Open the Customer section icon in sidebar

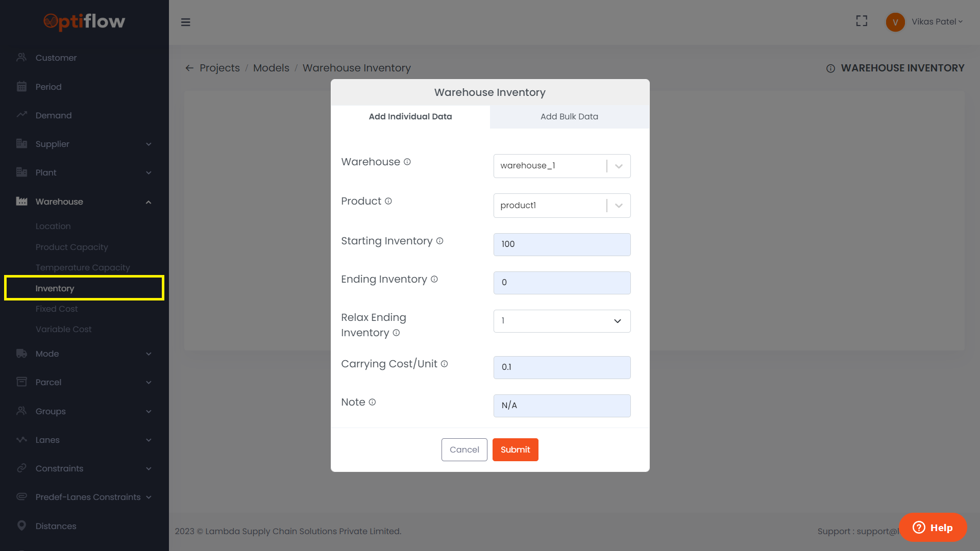pos(21,58)
